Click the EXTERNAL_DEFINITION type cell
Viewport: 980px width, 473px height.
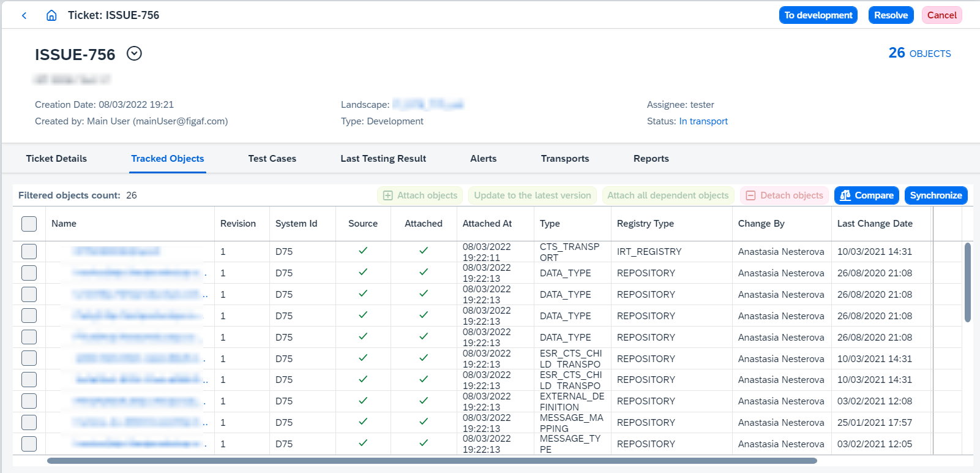coord(572,402)
